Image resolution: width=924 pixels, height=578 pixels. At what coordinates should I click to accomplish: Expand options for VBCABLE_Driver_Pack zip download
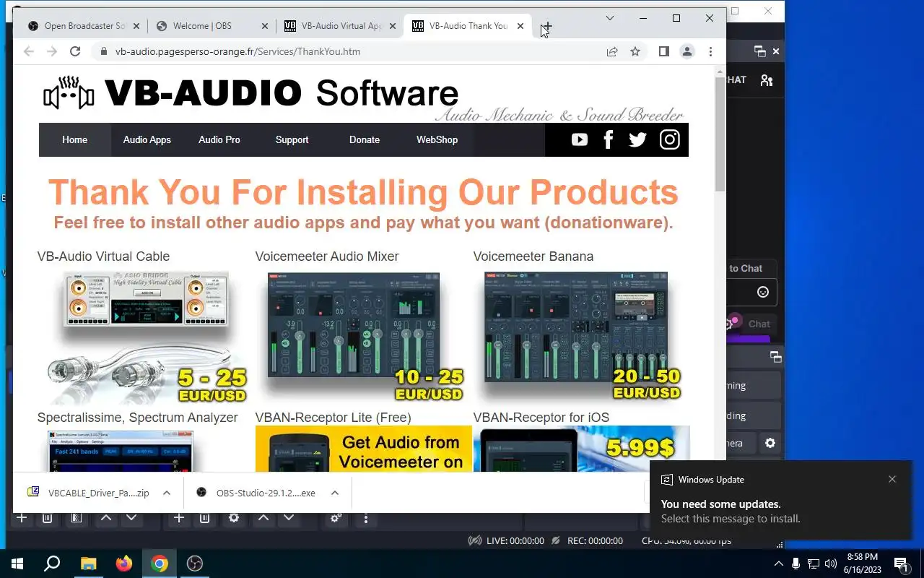point(167,493)
